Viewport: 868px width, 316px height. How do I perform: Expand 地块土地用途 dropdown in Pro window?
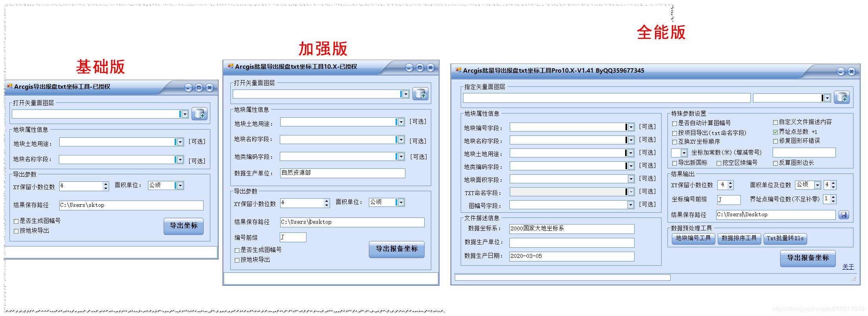point(631,153)
